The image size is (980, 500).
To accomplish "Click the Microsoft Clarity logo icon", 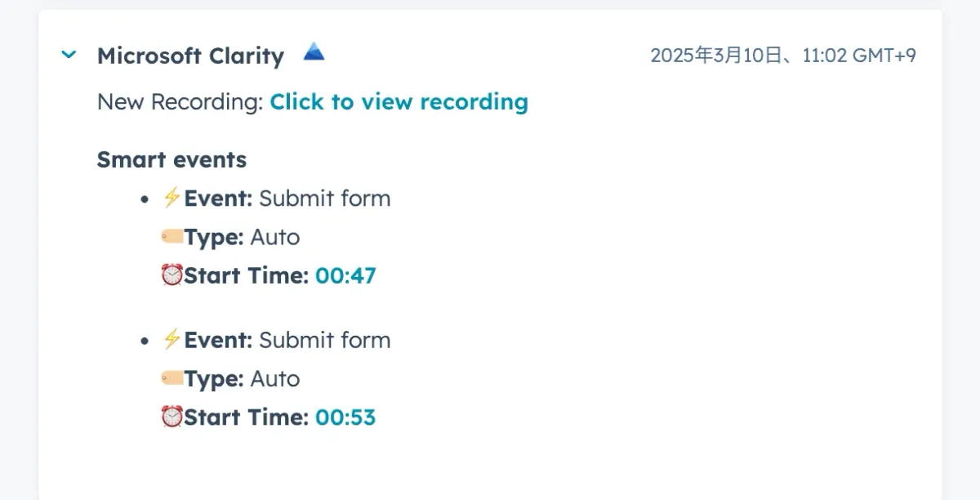I will click(x=314, y=53).
